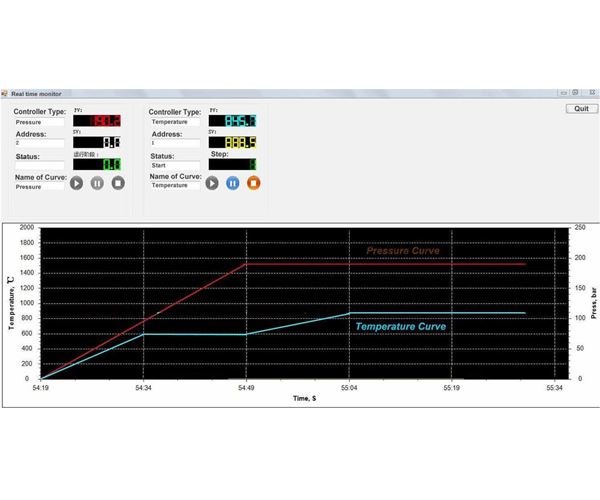Click the Pressure curve name field
This screenshot has height=500, width=600.
(x=39, y=187)
